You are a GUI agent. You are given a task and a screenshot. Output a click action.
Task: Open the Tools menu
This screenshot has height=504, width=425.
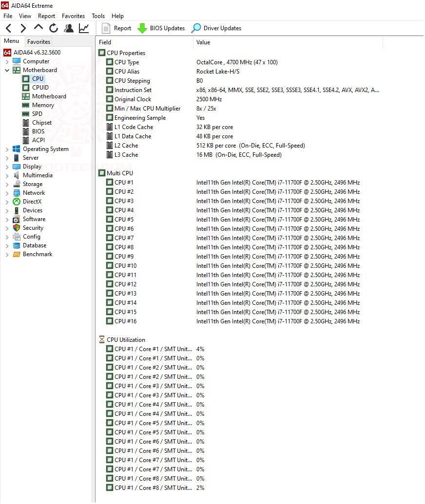[x=98, y=16]
